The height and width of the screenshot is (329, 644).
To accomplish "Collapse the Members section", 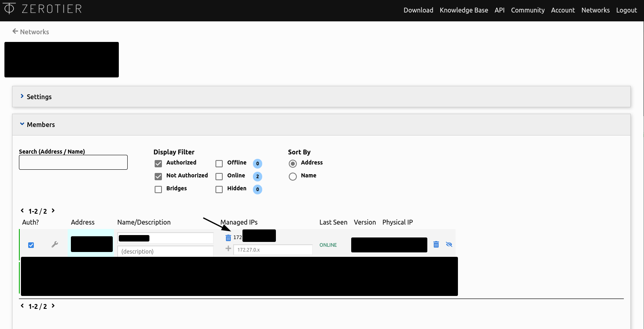I will tap(321, 125).
